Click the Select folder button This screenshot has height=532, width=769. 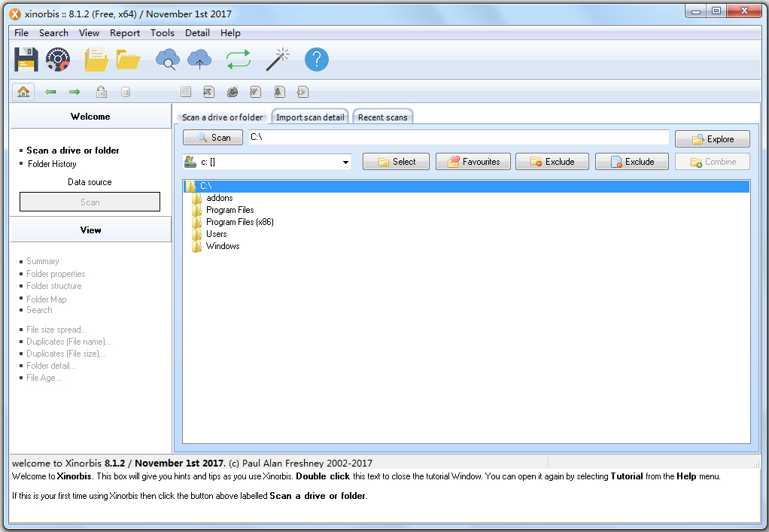[x=396, y=161]
